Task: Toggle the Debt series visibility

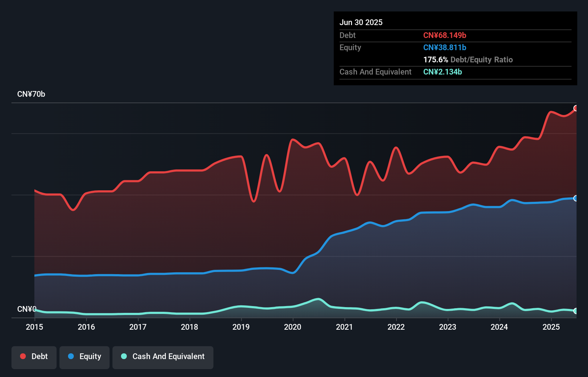Action: (x=34, y=356)
